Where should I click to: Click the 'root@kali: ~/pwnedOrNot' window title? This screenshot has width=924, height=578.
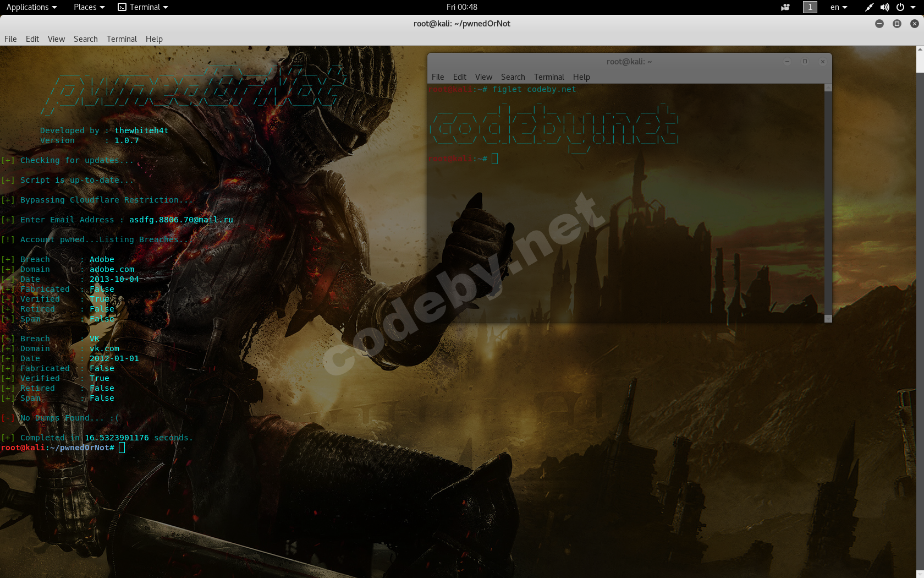point(462,24)
